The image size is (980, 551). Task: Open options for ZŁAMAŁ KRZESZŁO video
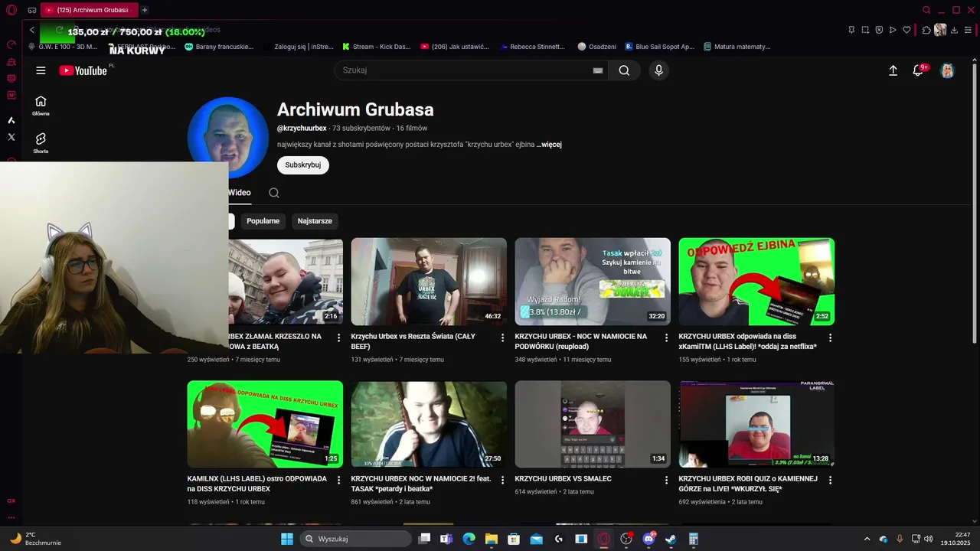[x=339, y=337]
